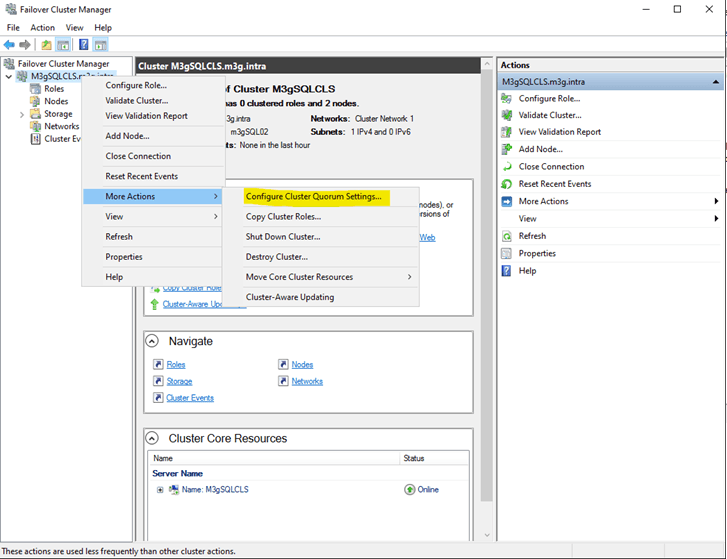The image size is (727, 559).
Task: Click the center pane scroll up arrow
Action: tap(486, 64)
